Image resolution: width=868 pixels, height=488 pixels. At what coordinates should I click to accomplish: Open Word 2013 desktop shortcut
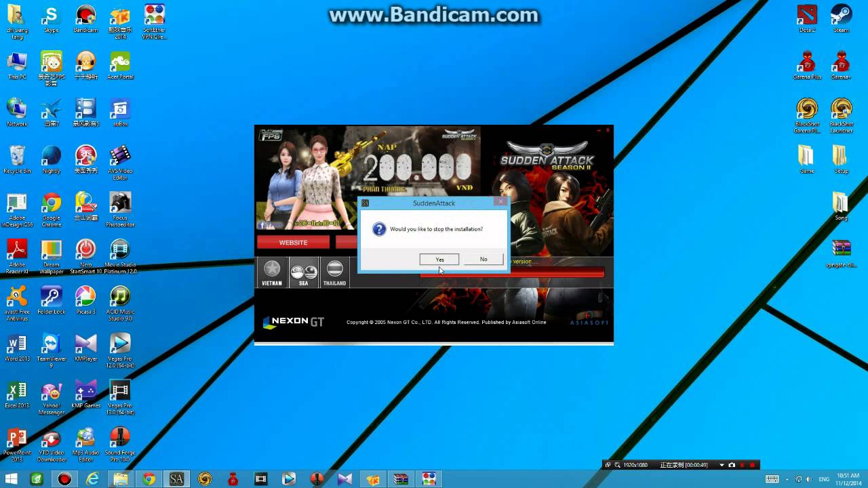coord(17,348)
